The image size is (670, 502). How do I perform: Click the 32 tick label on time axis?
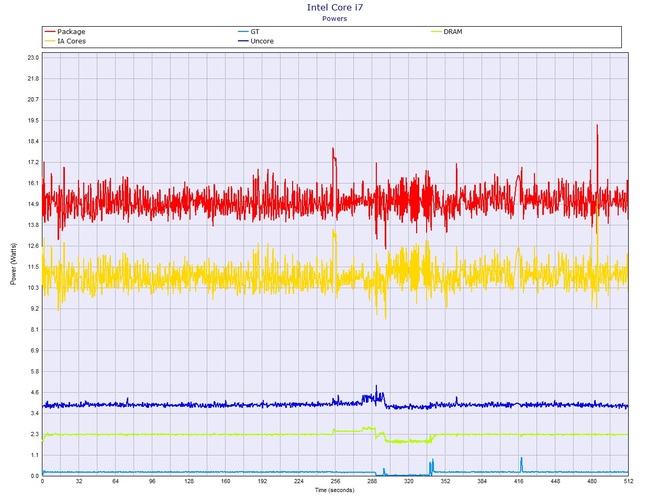click(79, 481)
